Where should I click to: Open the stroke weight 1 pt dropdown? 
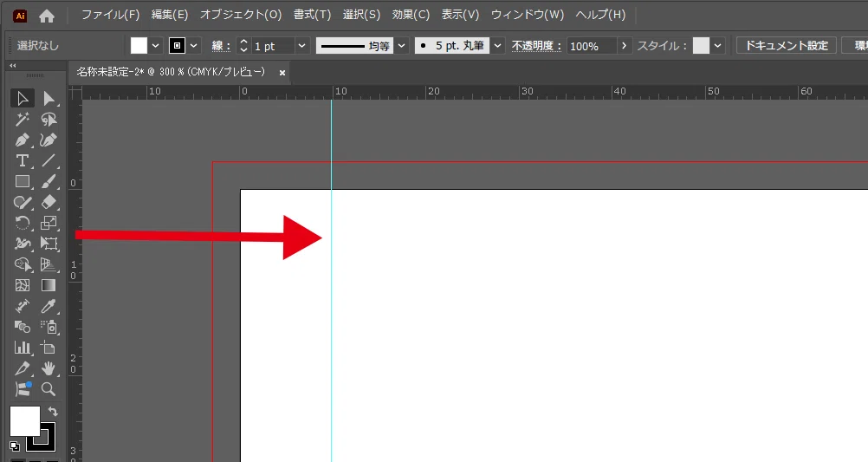click(301, 46)
